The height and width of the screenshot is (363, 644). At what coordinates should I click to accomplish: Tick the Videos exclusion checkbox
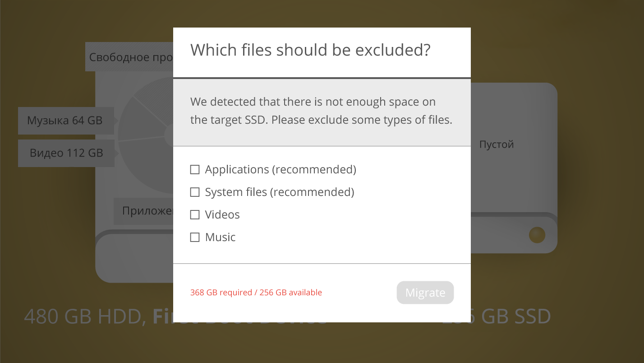pyautogui.click(x=195, y=215)
